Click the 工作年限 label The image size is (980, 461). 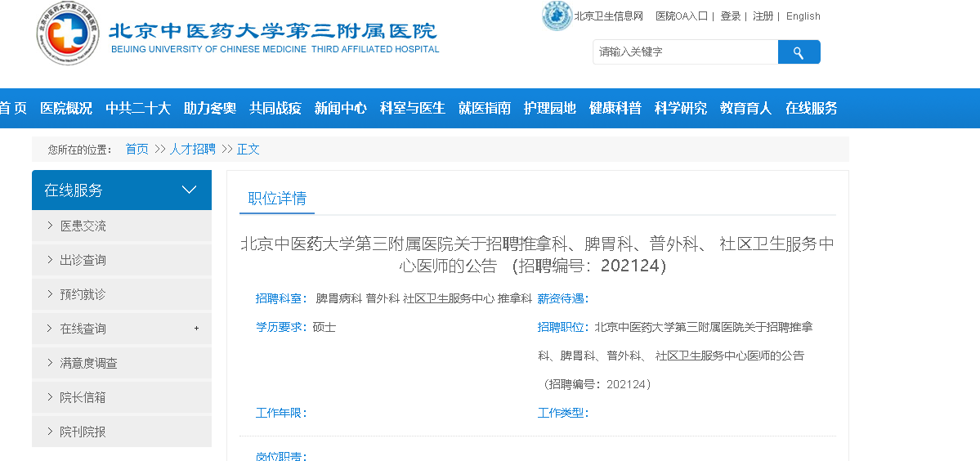click(281, 413)
